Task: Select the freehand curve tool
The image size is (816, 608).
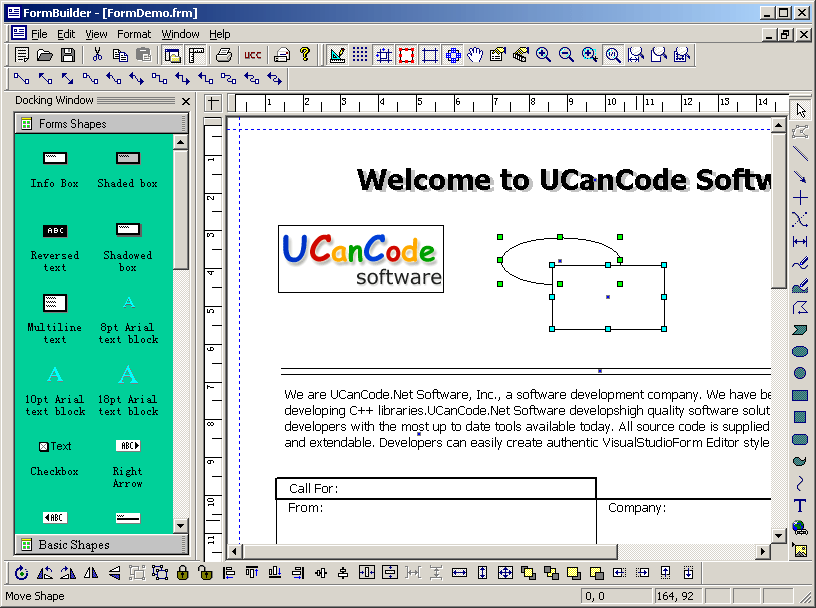Action: click(800, 263)
